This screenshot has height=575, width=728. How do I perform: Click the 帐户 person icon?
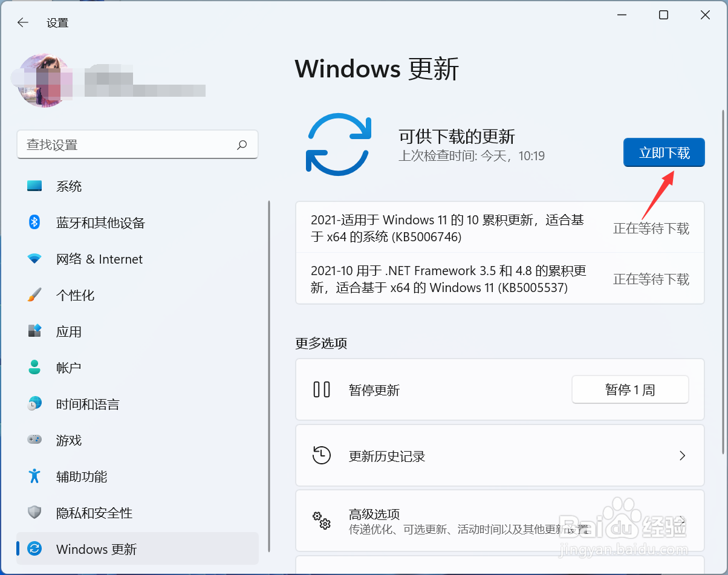(34, 368)
